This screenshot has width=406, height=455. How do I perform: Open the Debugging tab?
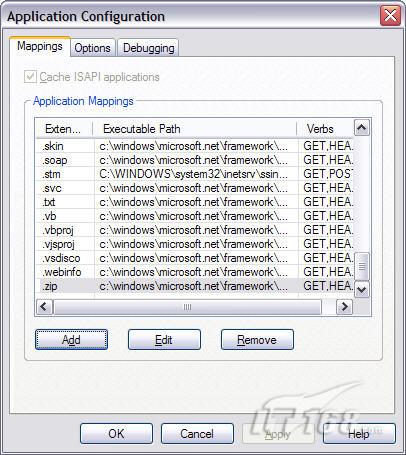pos(149,48)
